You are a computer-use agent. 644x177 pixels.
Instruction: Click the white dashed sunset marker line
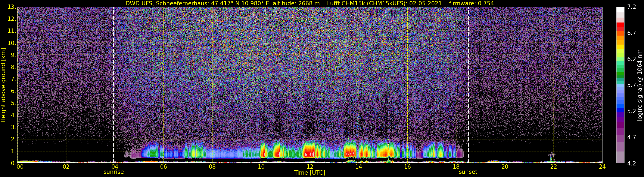click(x=468, y=85)
